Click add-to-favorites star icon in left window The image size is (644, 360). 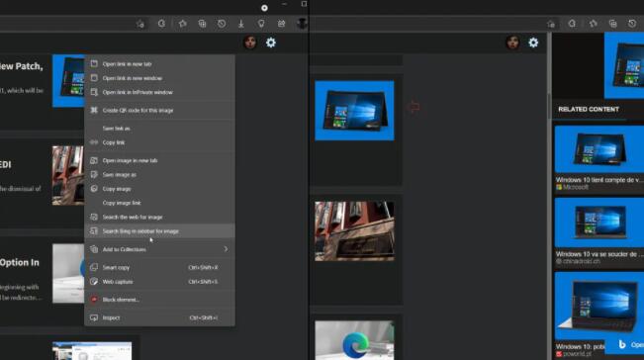[140, 24]
